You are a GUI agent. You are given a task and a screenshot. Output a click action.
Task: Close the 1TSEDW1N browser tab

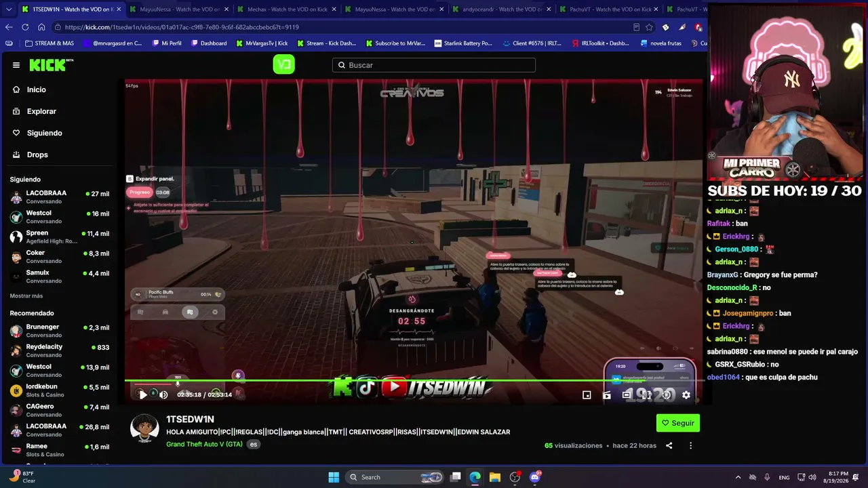tap(119, 9)
